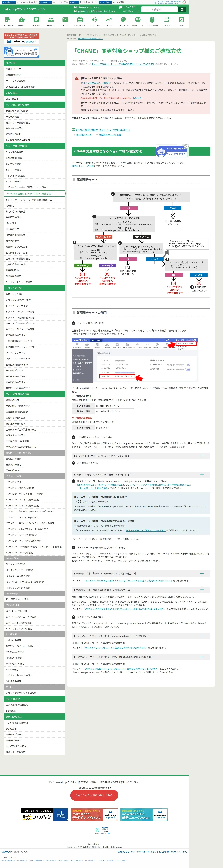Open the 配送日時の設定 sidebar item
Viewport: 223px width, 868px height.
(x=34, y=740)
